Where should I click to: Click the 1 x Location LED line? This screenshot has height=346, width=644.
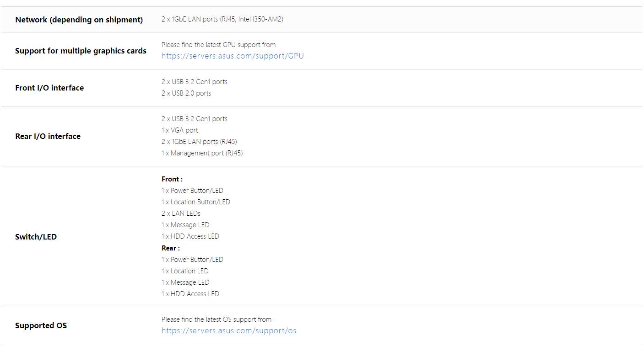(185, 271)
